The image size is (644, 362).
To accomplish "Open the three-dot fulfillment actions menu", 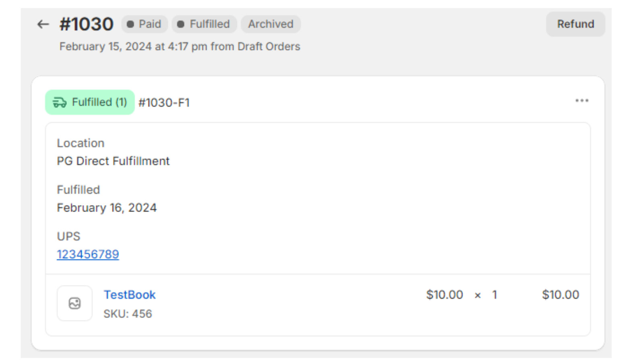I will (582, 101).
